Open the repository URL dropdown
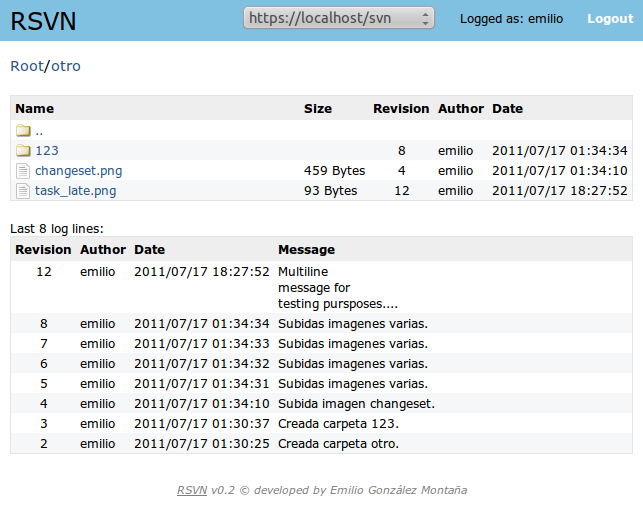Image resolution: width=643 pixels, height=511 pixels. pyautogui.click(x=339, y=18)
